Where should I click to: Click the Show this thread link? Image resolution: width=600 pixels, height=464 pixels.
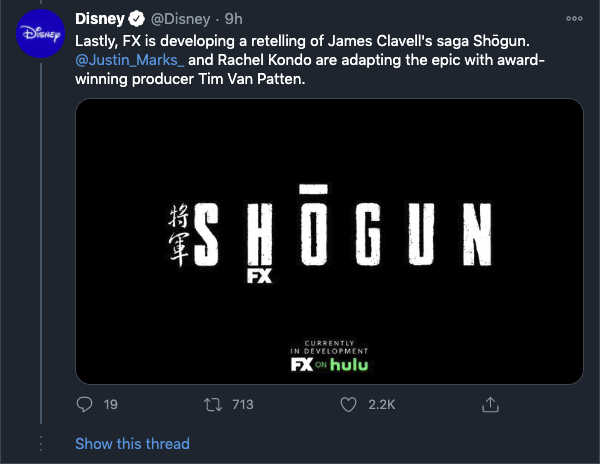pos(132,444)
